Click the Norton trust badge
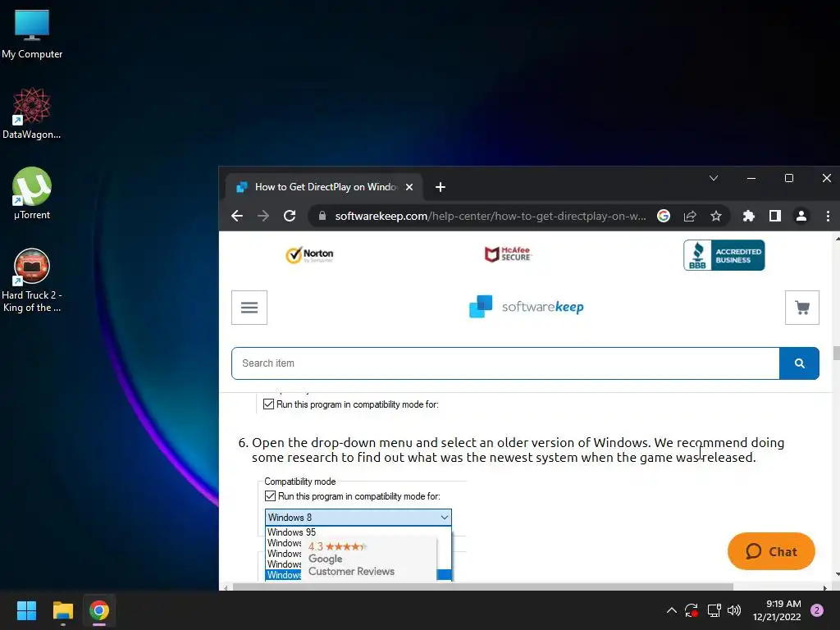 pos(309,255)
